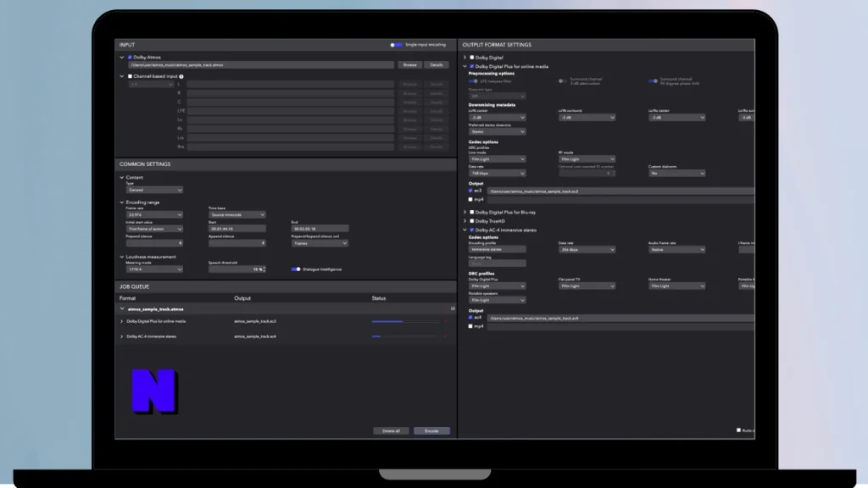Enable Dolby Digital Plus for Blu-ray checkbox

[x=471, y=212]
